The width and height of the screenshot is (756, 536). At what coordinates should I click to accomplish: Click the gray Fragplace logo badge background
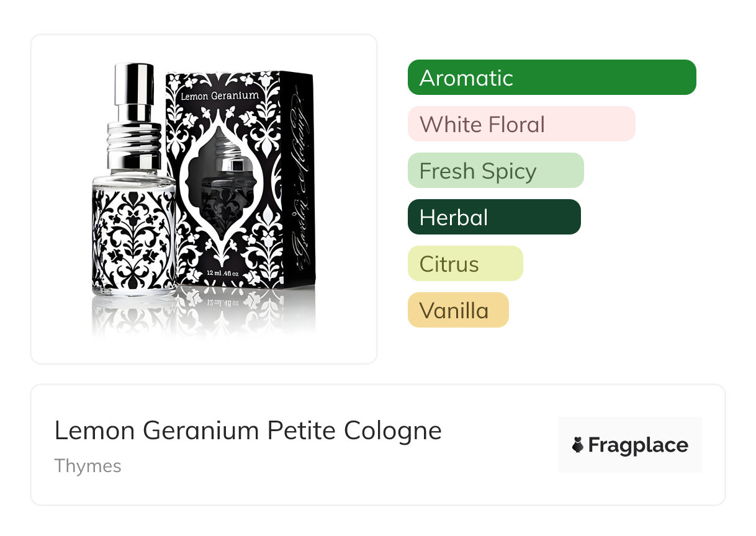click(x=630, y=445)
